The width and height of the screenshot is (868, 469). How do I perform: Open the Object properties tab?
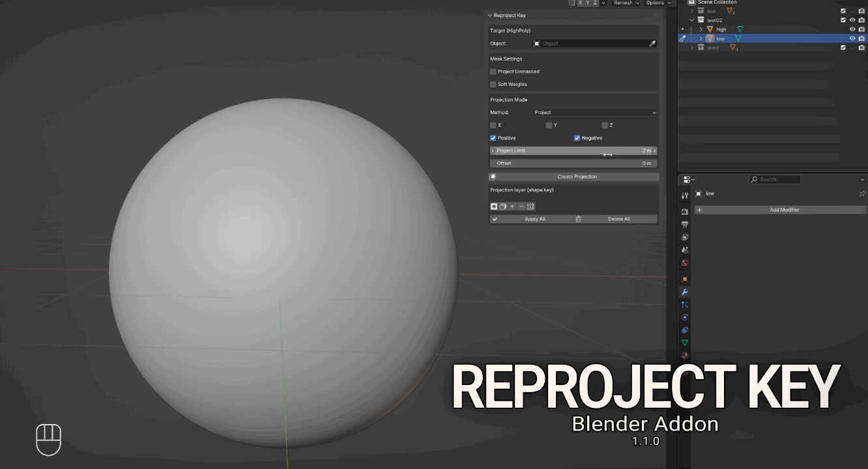coord(685,279)
